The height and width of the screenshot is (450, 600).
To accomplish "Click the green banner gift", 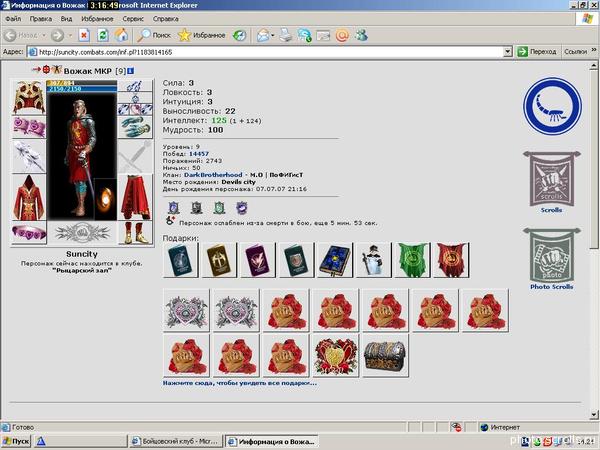I will coord(412,259).
